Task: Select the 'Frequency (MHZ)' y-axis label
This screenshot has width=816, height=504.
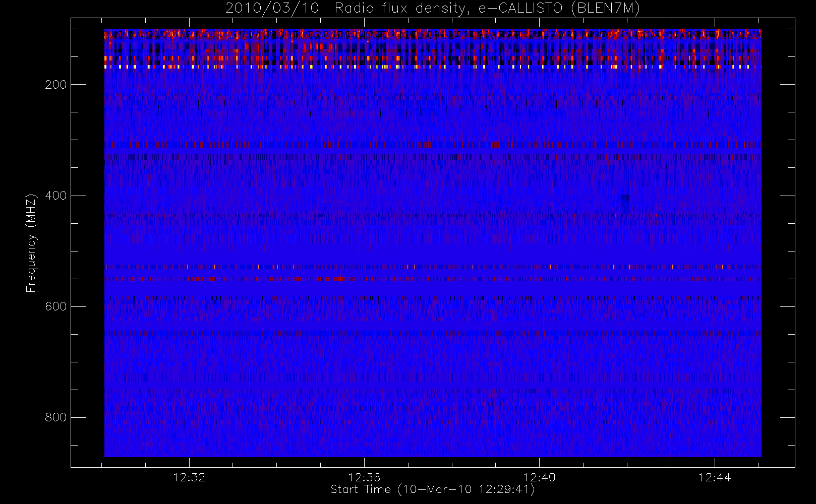Action: coord(31,243)
